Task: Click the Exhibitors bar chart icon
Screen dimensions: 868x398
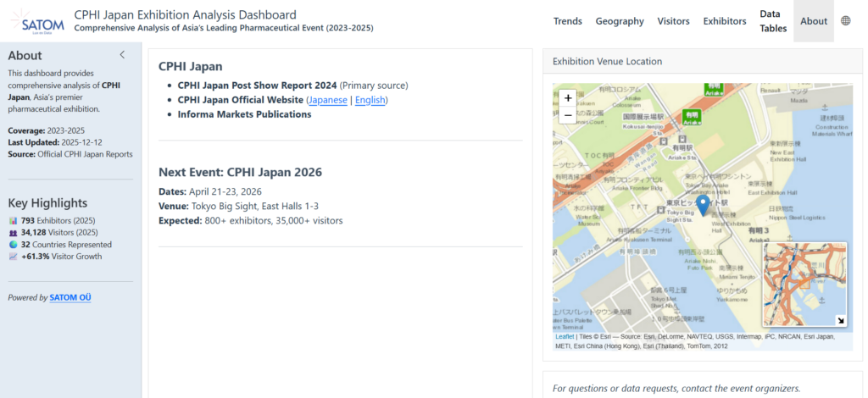Action: [13, 220]
